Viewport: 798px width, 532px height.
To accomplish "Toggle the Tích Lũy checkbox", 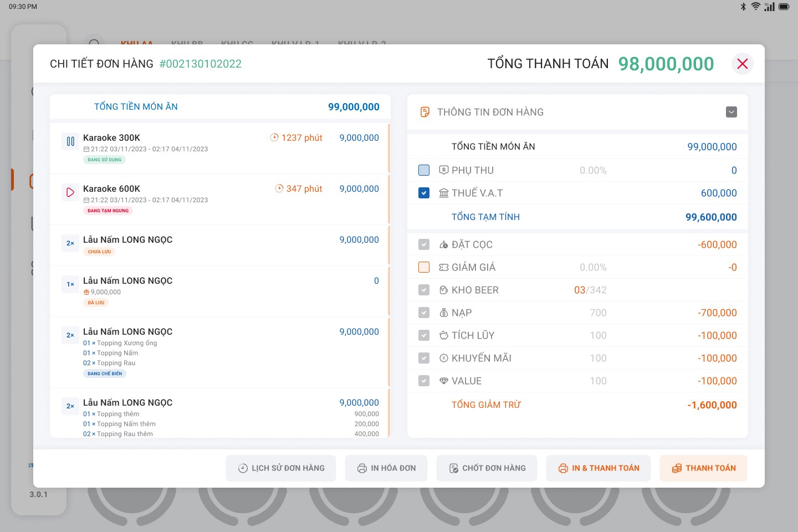I will (424, 335).
